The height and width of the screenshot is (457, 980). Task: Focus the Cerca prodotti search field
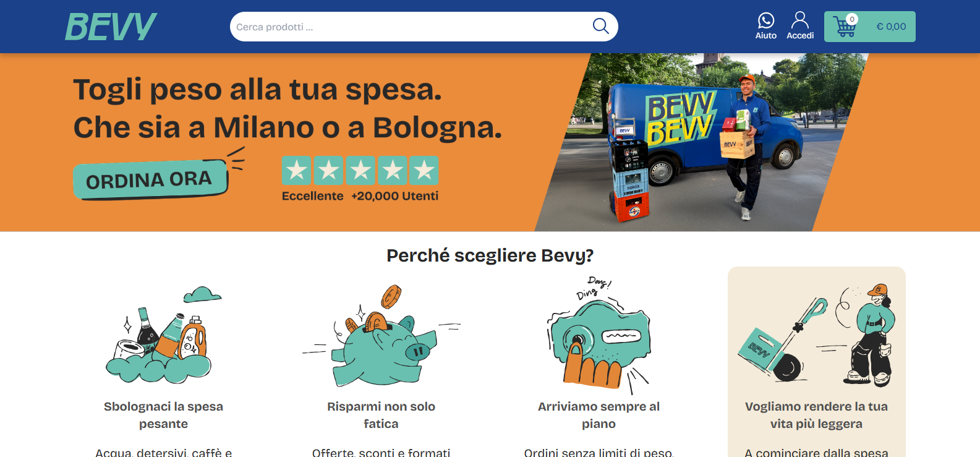(411, 27)
